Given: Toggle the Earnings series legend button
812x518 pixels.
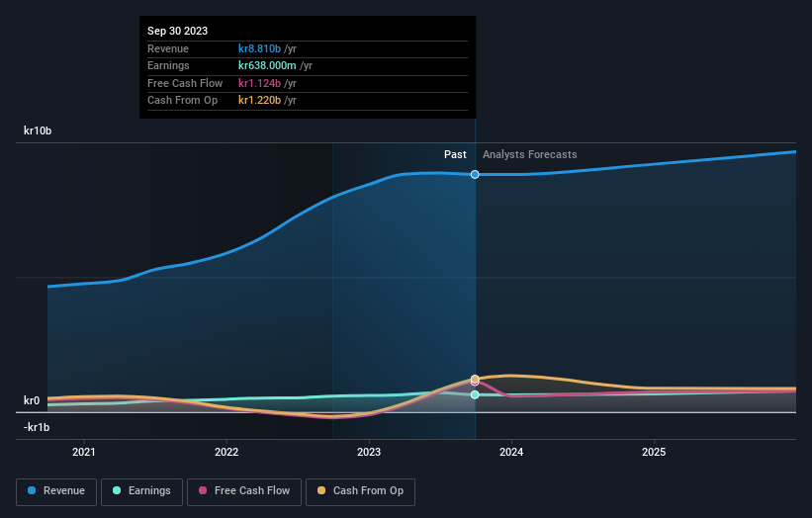Looking at the screenshot, I should click(141, 491).
